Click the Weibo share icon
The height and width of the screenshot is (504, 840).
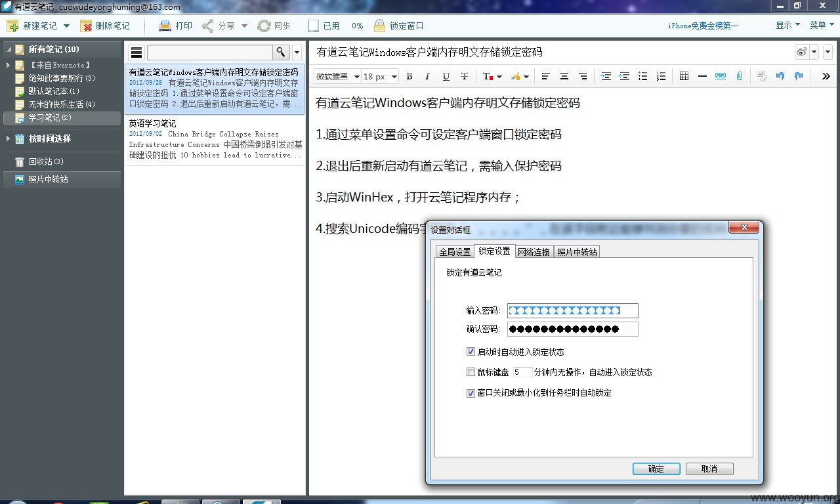tap(801, 52)
